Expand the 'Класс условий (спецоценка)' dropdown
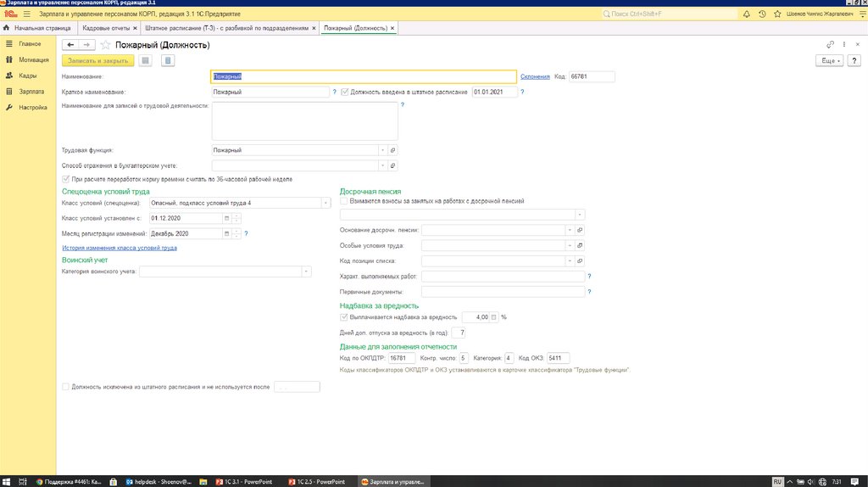The height and width of the screenshot is (487, 868). point(326,203)
